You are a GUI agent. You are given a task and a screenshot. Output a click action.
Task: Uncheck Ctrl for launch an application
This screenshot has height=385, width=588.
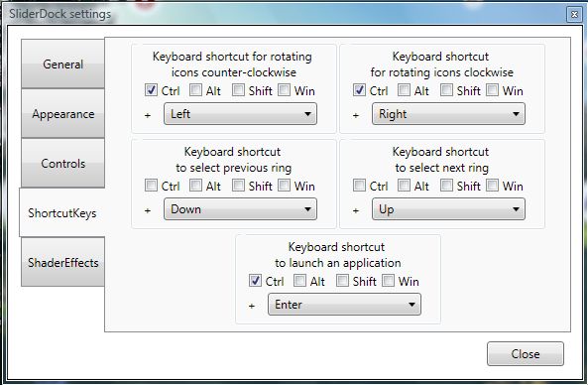[255, 281]
